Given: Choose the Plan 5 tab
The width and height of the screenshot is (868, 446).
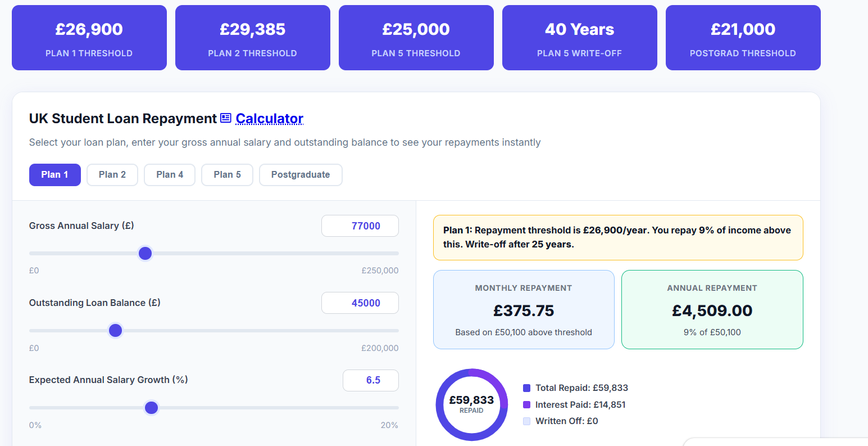Looking at the screenshot, I should (227, 175).
